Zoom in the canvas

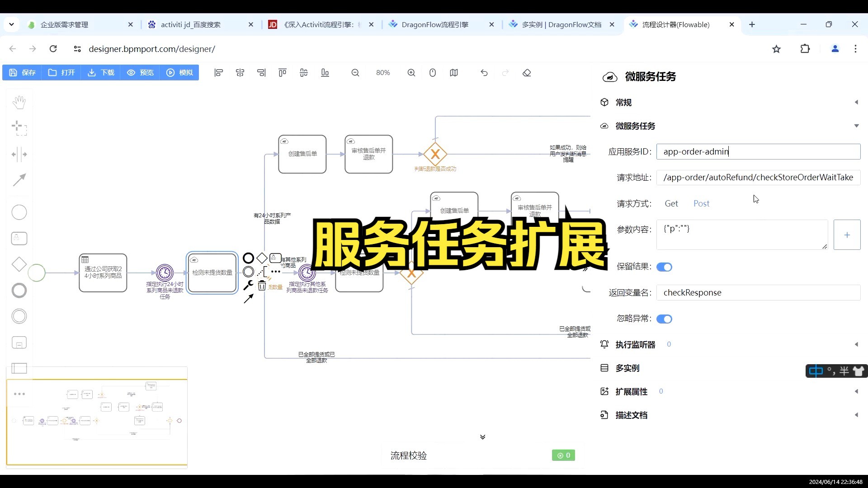[x=411, y=73]
